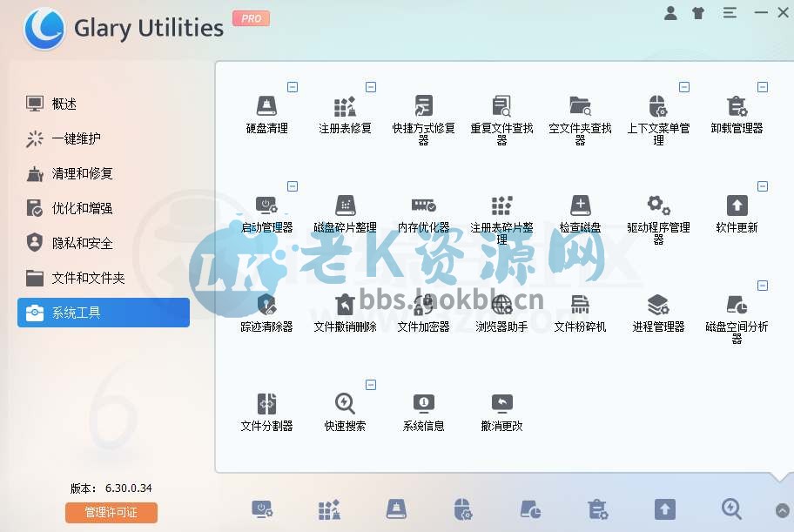This screenshot has height=532, width=794.
Task: Open the 上下文菜单管理 context menu manager
Action: [x=658, y=120]
